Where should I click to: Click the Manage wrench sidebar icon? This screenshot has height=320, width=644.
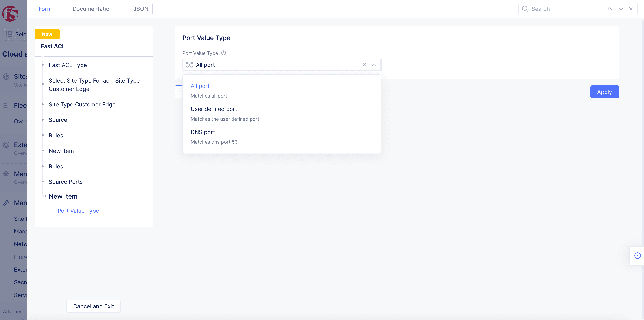[6, 203]
